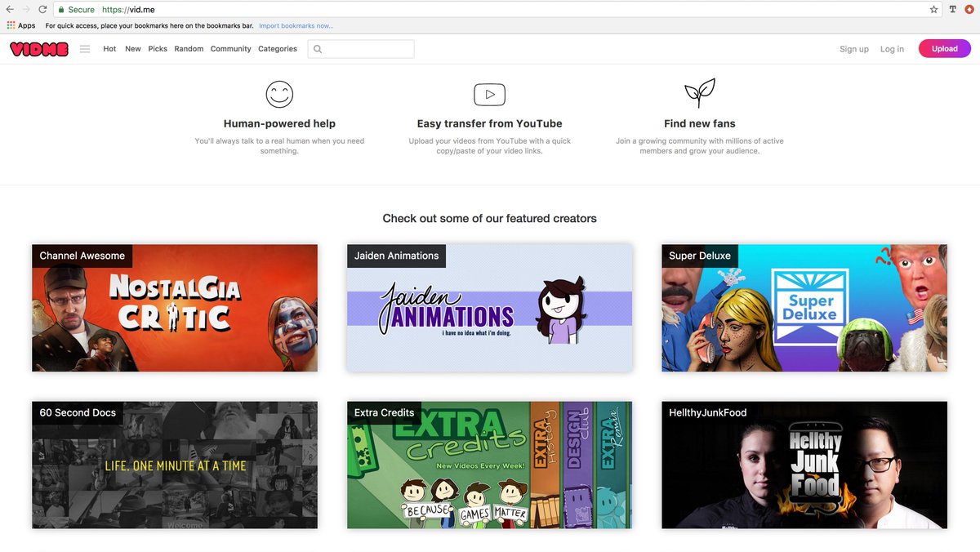The image size is (980, 552).
Task: Open the Apps shortcut in bookmarks bar
Action: (x=21, y=25)
